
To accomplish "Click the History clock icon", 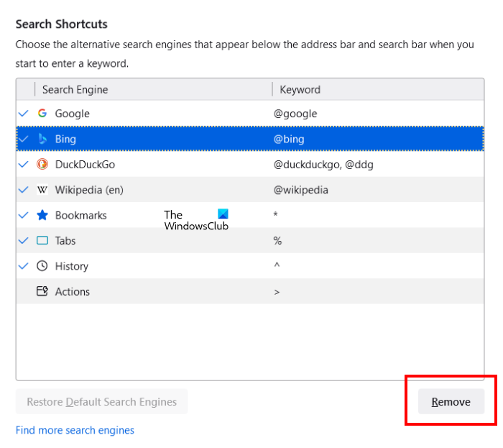I will click(x=42, y=266).
